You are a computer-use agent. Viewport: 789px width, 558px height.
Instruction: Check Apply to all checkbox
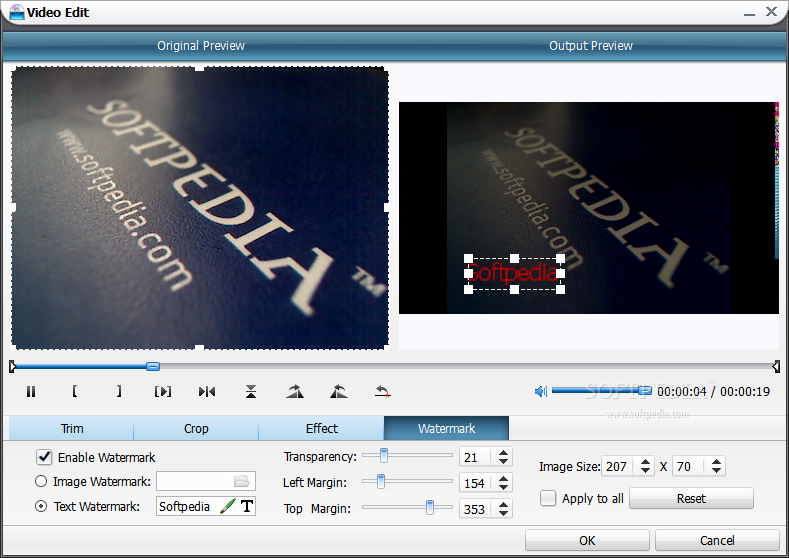547,498
